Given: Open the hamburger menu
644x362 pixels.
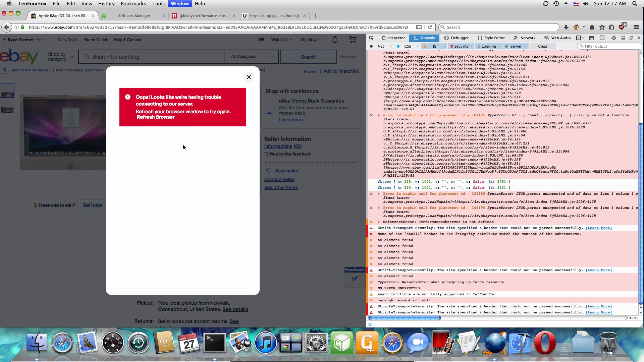Looking at the screenshot, I should [636, 27].
